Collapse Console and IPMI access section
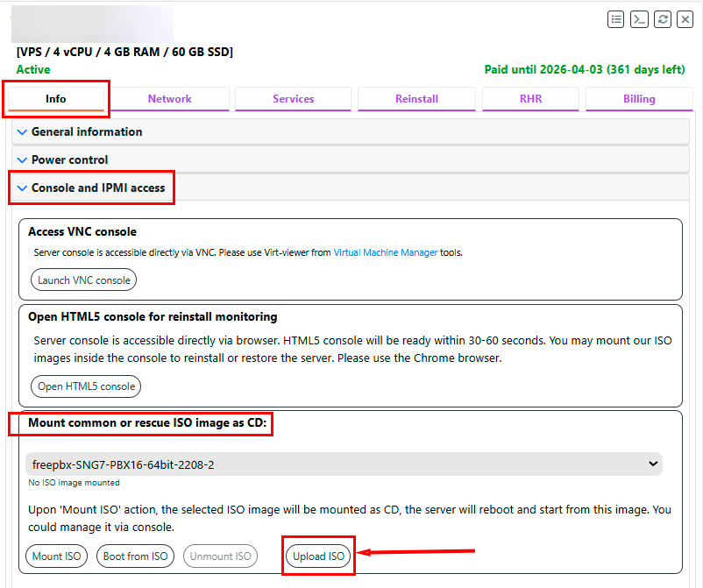Viewport: 703px width, 588px height. (97, 188)
